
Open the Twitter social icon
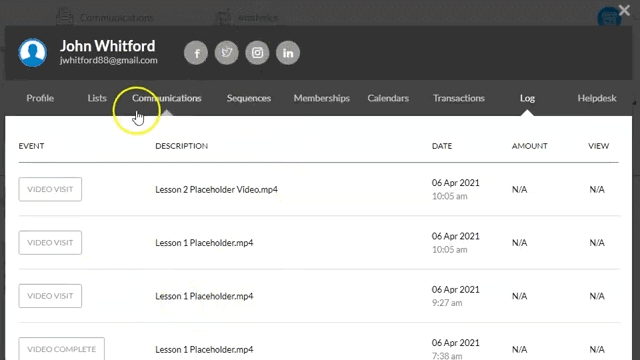click(x=227, y=53)
